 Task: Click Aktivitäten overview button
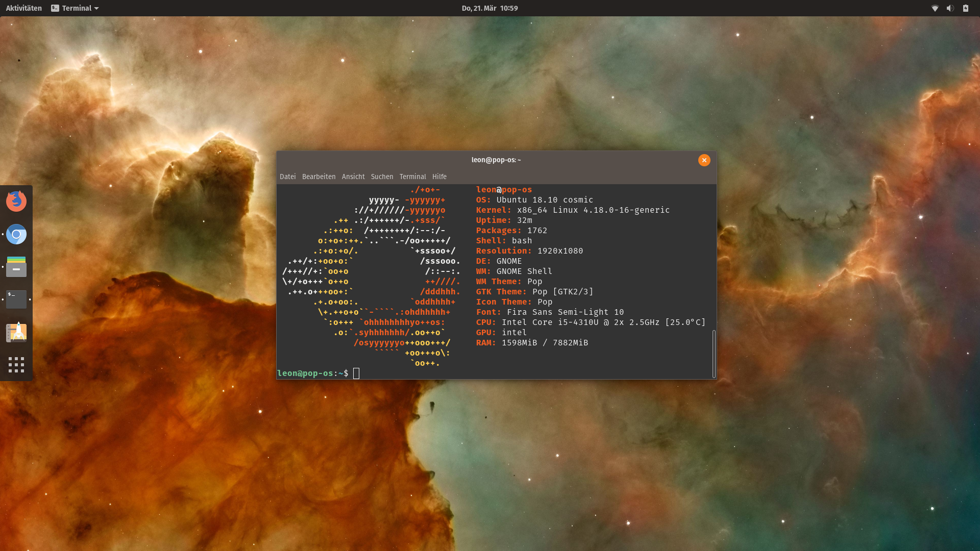[x=24, y=8]
